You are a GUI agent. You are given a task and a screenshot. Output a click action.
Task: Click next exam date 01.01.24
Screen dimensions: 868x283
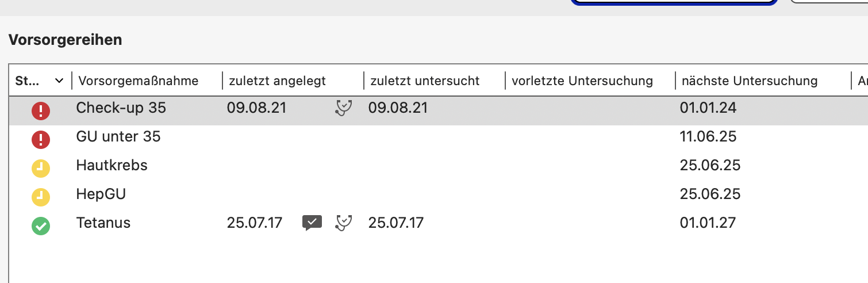point(708,108)
